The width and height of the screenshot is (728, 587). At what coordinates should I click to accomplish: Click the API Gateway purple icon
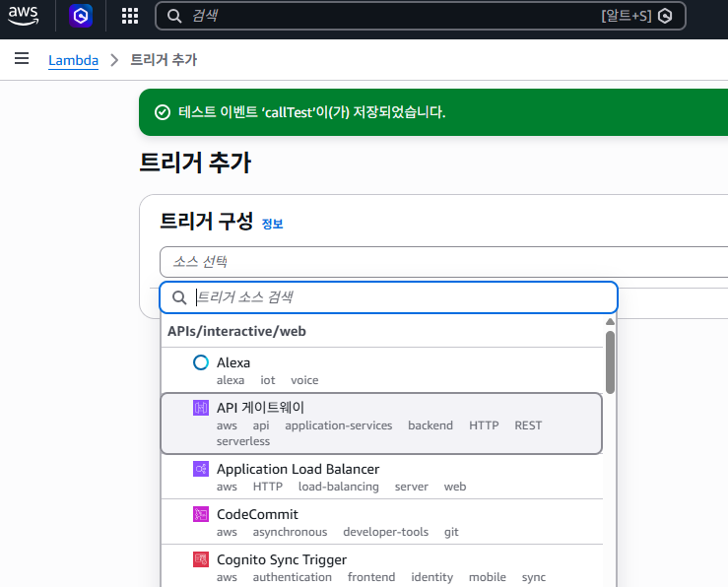[x=201, y=408]
